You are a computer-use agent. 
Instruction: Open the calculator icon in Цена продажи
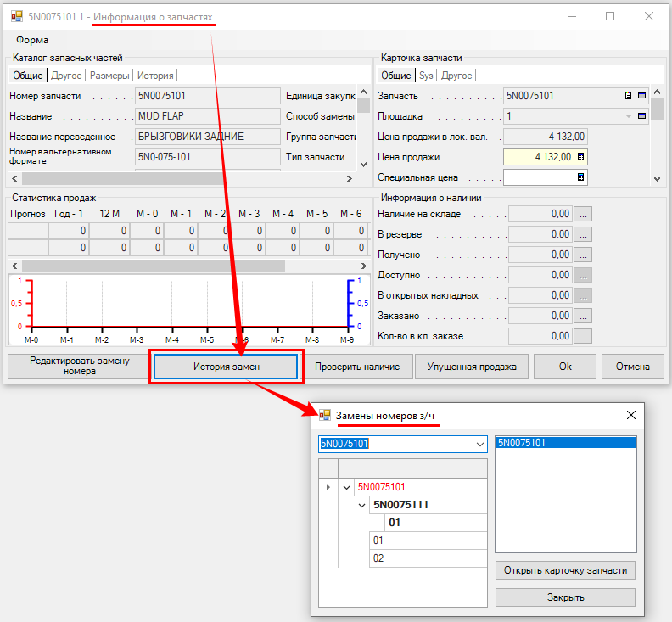[581, 157]
